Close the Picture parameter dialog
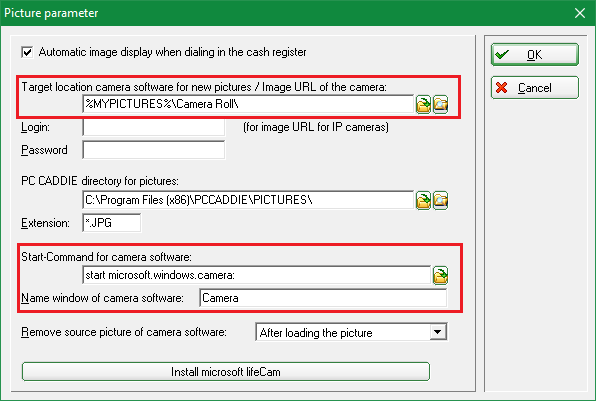596x401 pixels. tap(580, 13)
